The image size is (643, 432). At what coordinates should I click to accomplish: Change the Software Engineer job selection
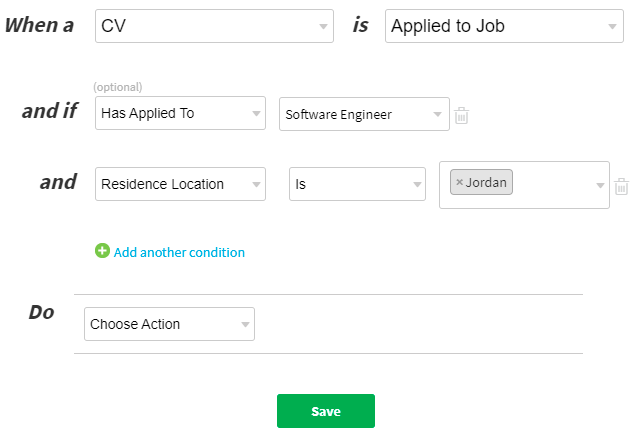pos(364,114)
